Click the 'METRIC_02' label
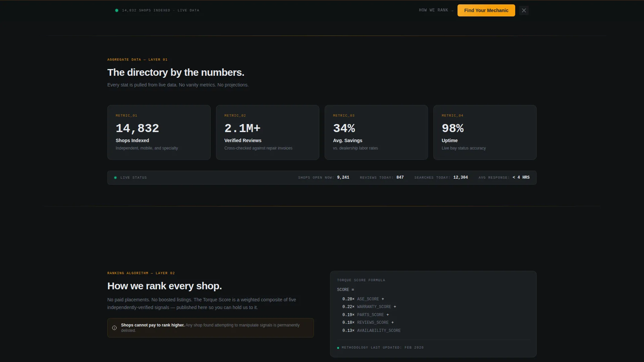This screenshot has width=644, height=362. 235,116
